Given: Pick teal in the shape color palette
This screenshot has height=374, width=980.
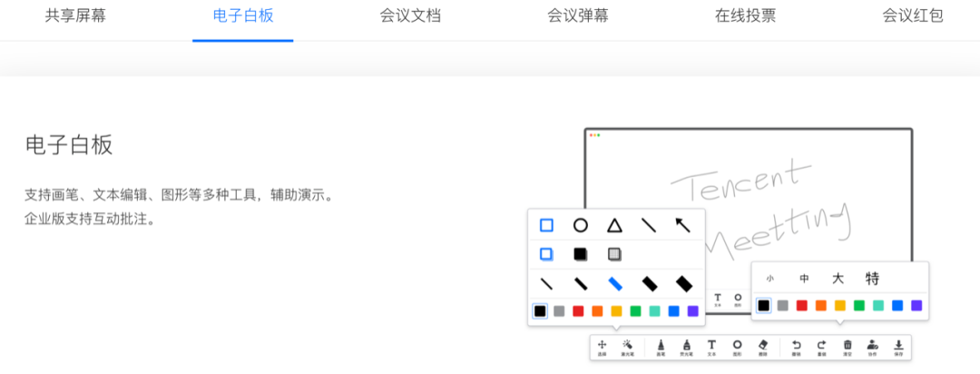Looking at the screenshot, I should click(x=654, y=310).
